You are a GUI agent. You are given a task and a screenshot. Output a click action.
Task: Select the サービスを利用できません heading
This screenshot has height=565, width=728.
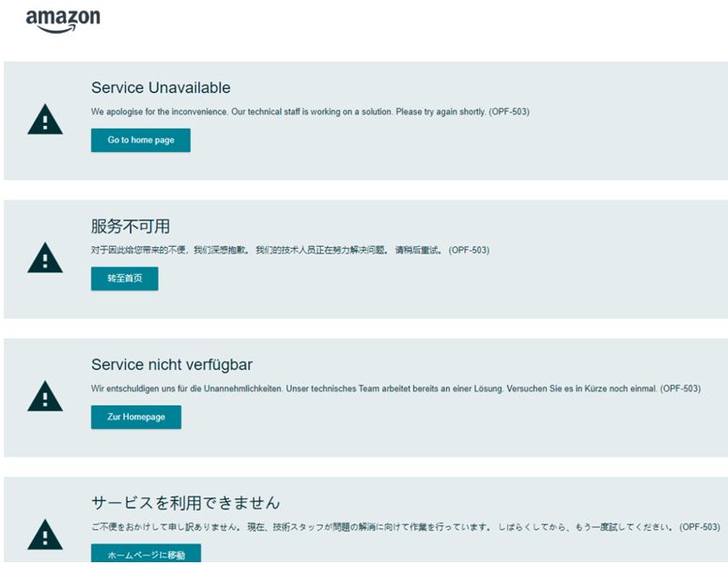coord(185,503)
